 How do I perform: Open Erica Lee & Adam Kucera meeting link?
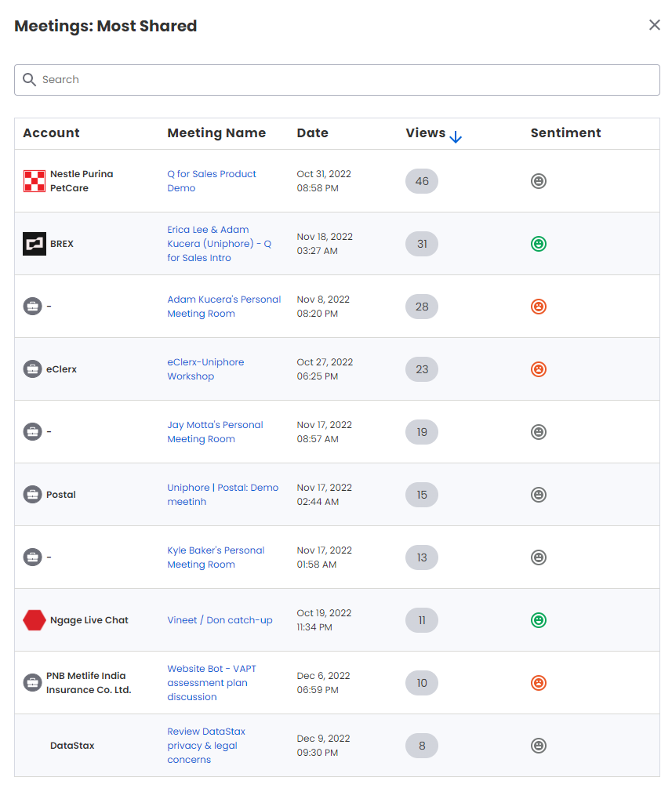point(219,244)
